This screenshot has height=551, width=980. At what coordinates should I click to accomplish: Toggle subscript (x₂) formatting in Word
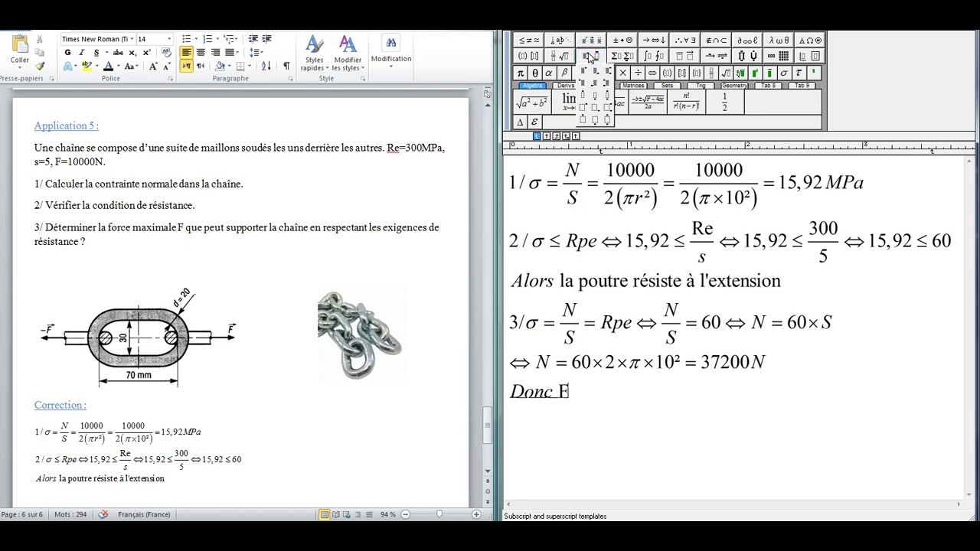(132, 53)
